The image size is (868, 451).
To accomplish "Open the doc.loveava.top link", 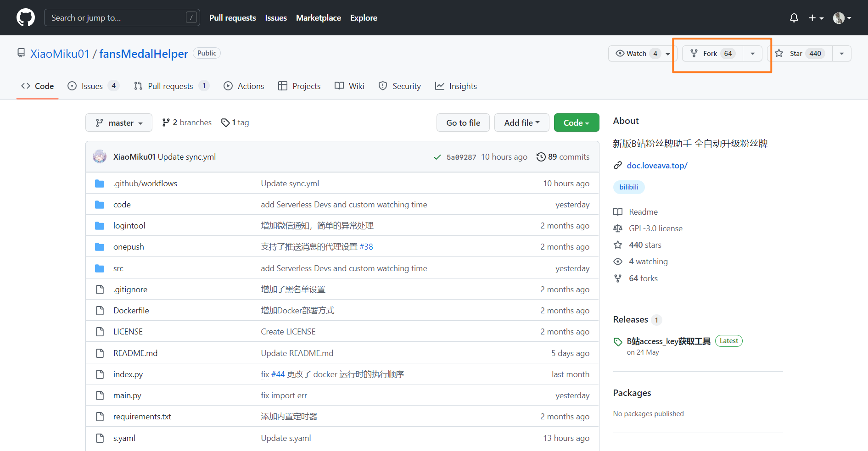I will tap(657, 166).
